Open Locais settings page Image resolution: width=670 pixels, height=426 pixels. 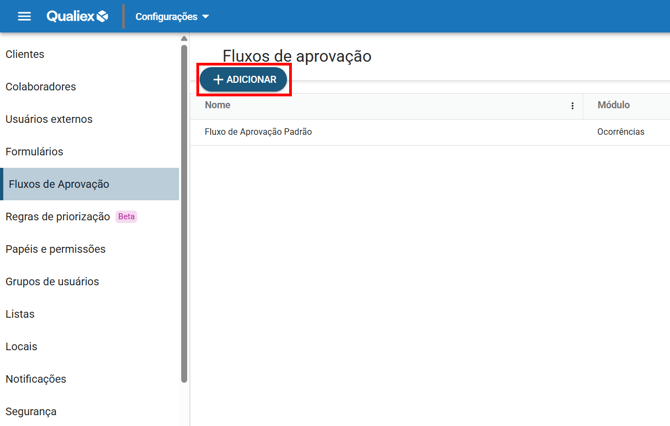click(x=21, y=347)
